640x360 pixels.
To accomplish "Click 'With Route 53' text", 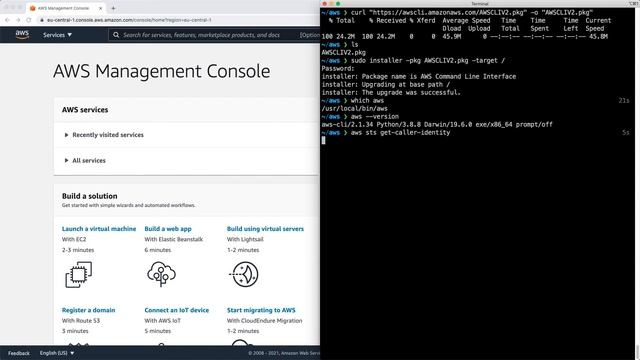I will 81,321.
